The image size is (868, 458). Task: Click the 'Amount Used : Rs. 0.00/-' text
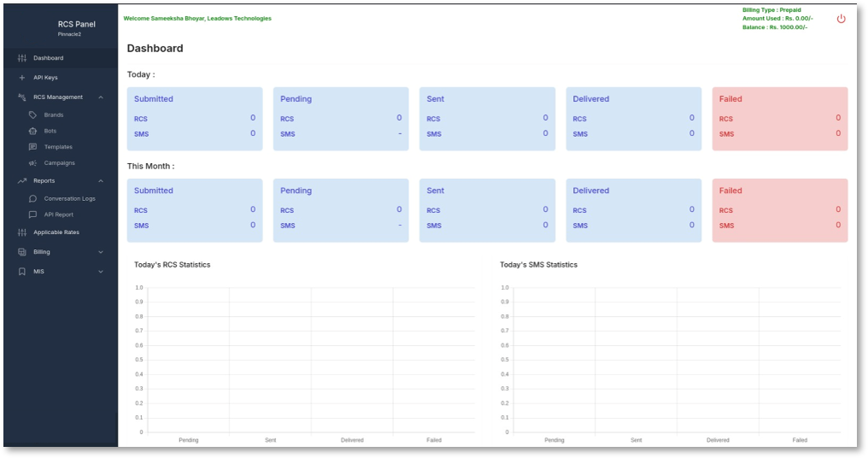click(777, 18)
